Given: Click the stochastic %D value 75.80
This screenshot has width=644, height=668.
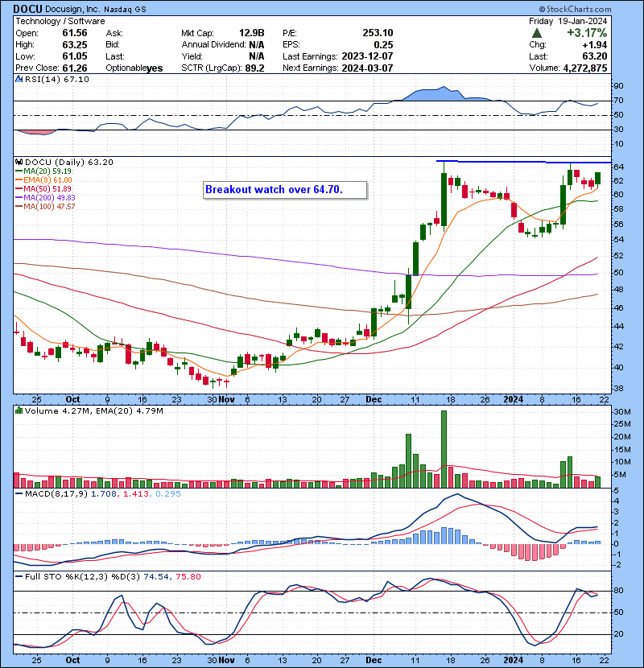Looking at the screenshot, I should pyautogui.click(x=188, y=576).
